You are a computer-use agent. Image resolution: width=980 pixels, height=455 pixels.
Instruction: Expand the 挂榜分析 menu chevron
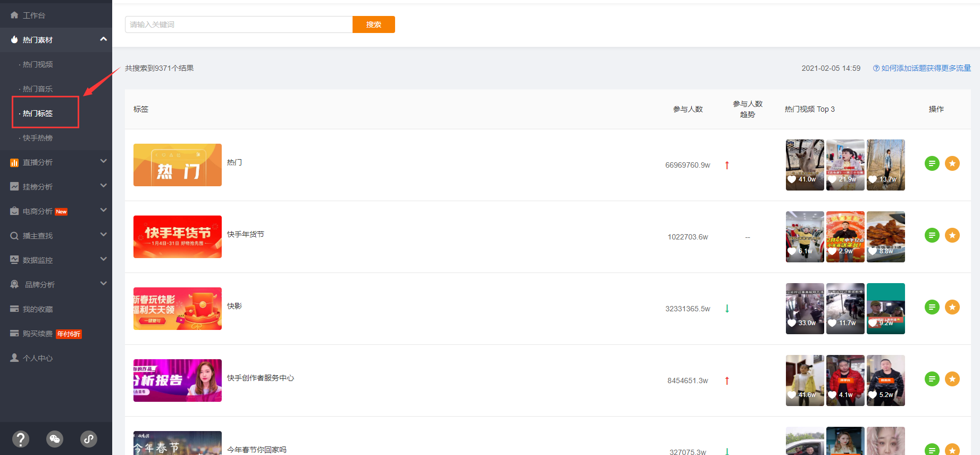point(103,186)
